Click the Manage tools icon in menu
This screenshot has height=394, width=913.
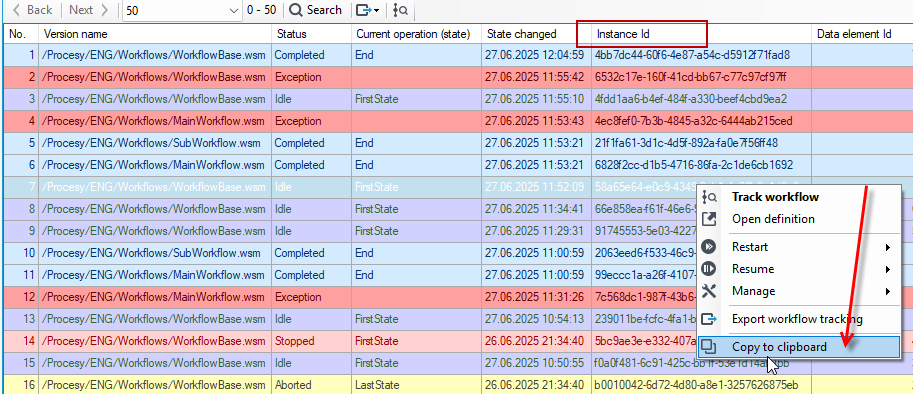click(x=709, y=291)
